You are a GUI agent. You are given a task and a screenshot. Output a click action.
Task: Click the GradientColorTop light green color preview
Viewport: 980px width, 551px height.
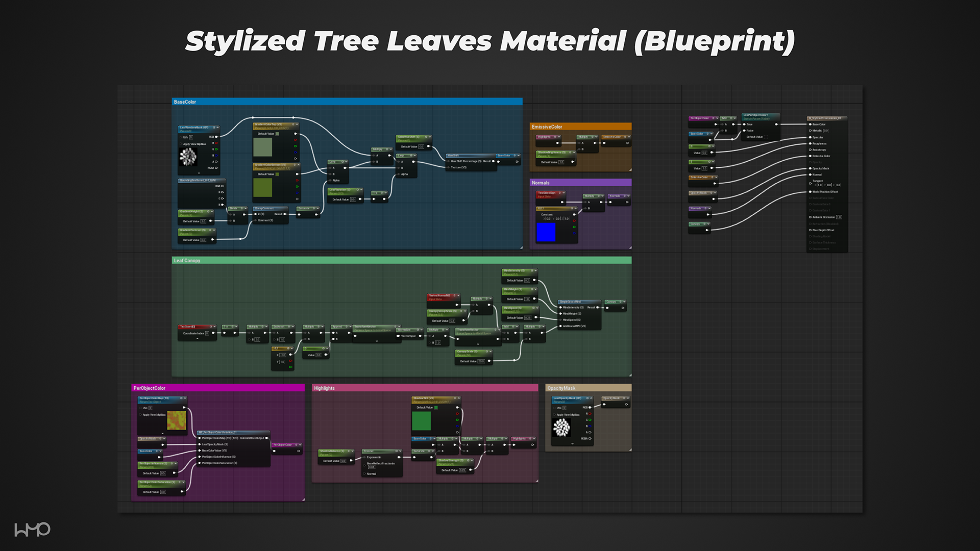263,147
